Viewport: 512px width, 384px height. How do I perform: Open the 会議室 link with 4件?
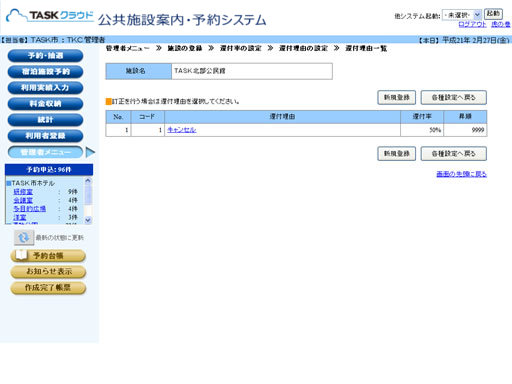(x=23, y=200)
